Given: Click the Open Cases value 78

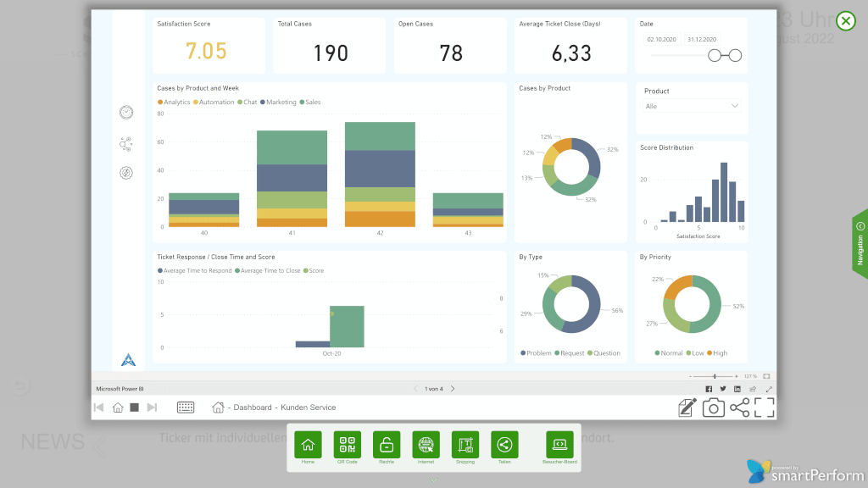Looking at the screenshot, I should pyautogui.click(x=451, y=53).
